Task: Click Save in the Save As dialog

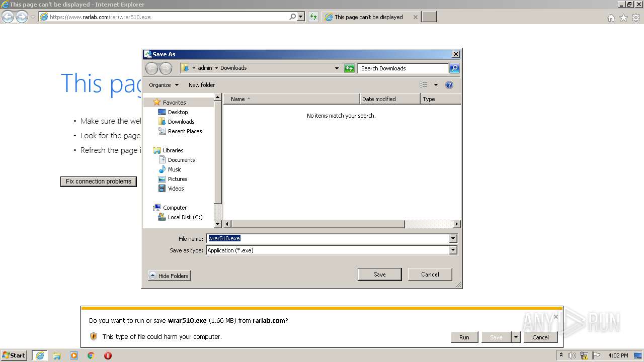Action: (x=379, y=275)
